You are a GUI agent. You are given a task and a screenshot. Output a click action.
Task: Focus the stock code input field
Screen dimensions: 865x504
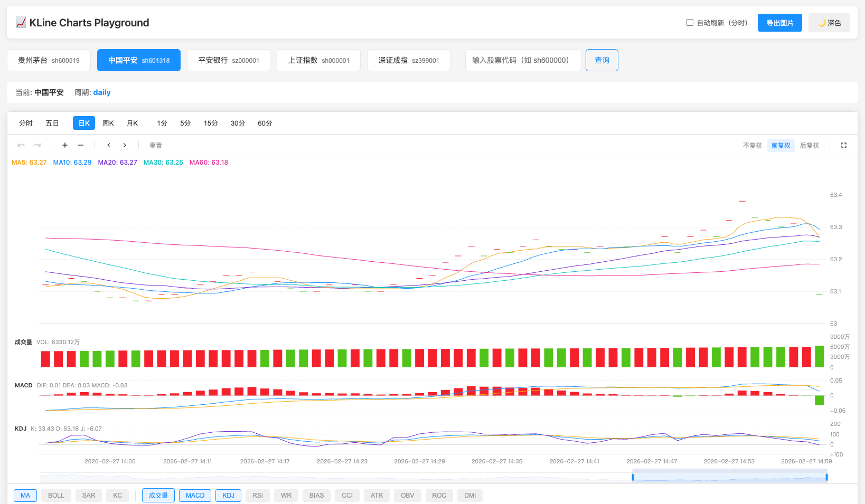click(x=523, y=60)
